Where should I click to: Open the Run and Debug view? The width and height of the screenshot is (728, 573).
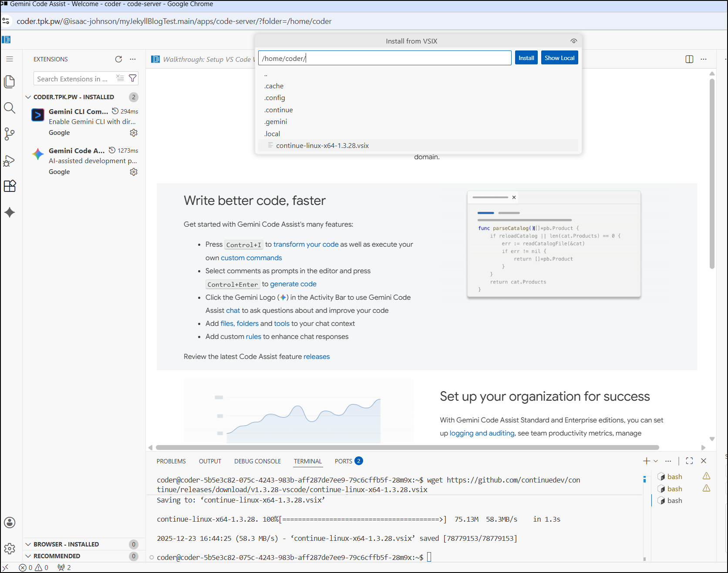pos(10,161)
